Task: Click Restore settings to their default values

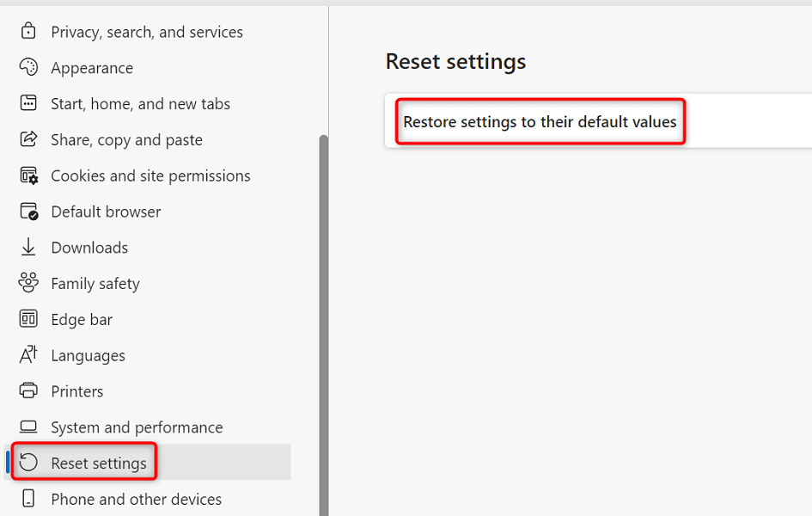Action: point(540,121)
